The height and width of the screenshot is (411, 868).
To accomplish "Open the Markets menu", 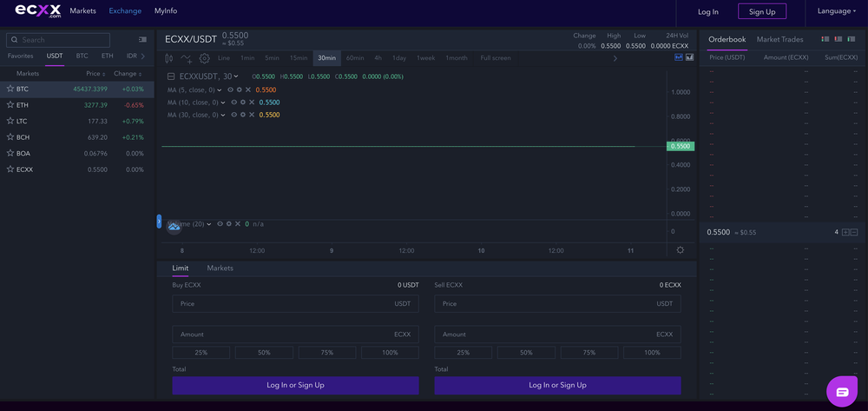I will point(82,11).
